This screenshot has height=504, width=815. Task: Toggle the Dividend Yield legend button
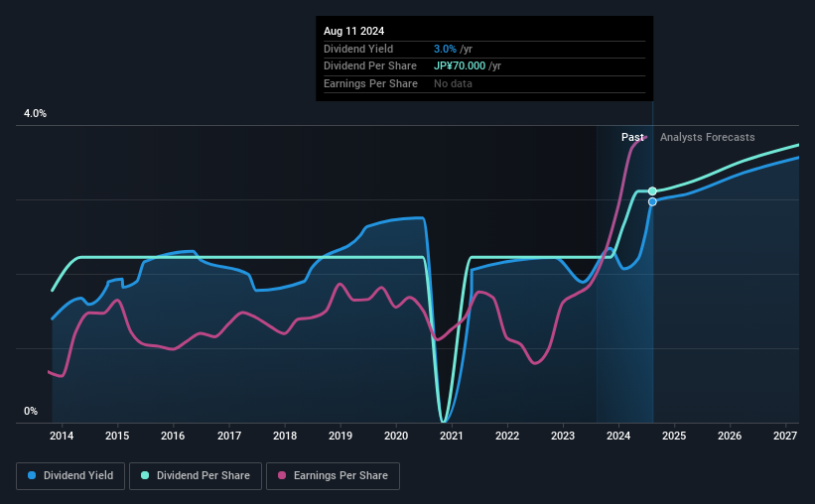click(70, 476)
